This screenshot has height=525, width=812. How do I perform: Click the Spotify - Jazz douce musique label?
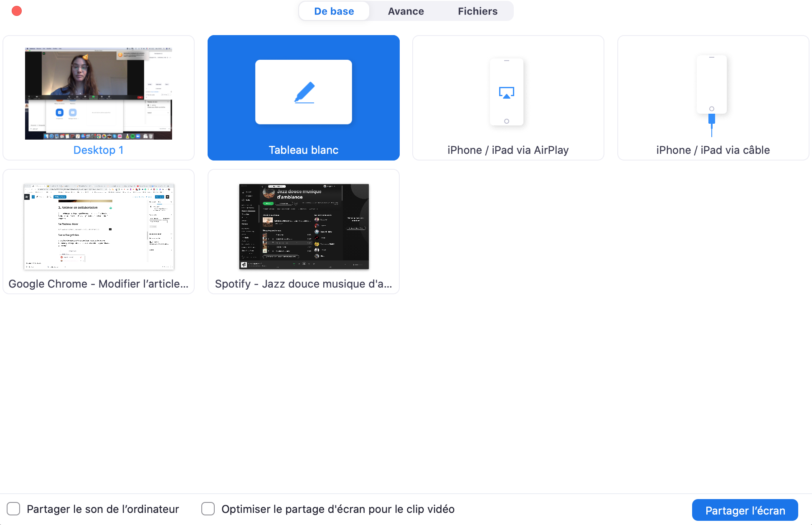(x=304, y=284)
